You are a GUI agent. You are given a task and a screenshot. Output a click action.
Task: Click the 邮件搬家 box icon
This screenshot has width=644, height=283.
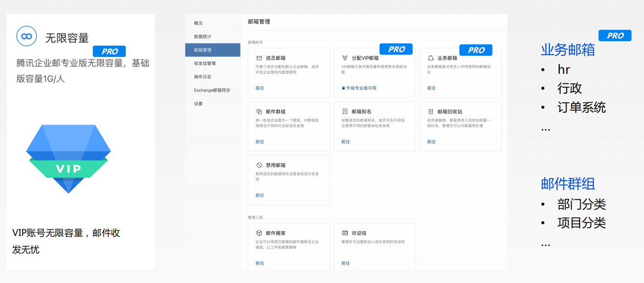point(259,233)
